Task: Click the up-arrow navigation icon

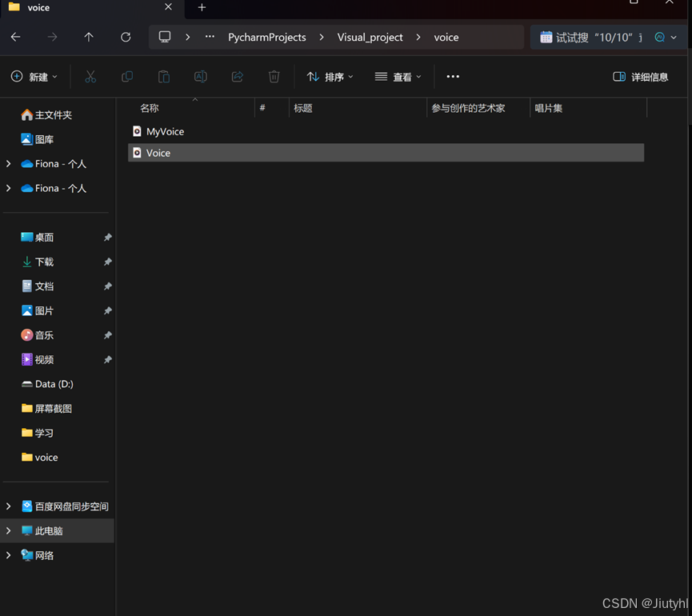Action: point(89,37)
